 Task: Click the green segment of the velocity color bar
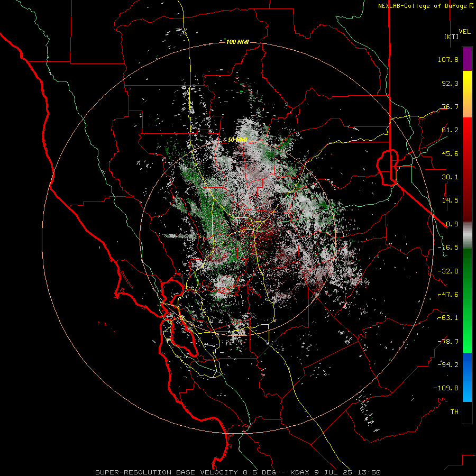[x=467, y=300]
